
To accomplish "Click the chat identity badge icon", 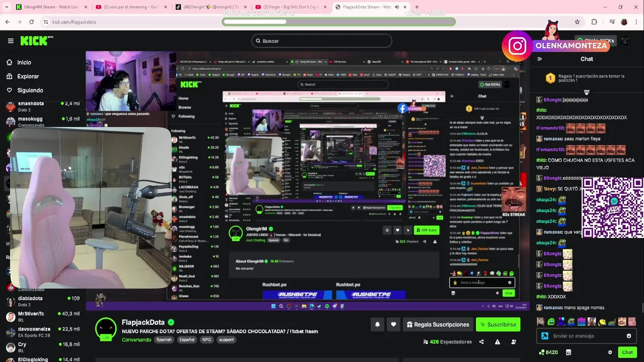I will (545, 336).
